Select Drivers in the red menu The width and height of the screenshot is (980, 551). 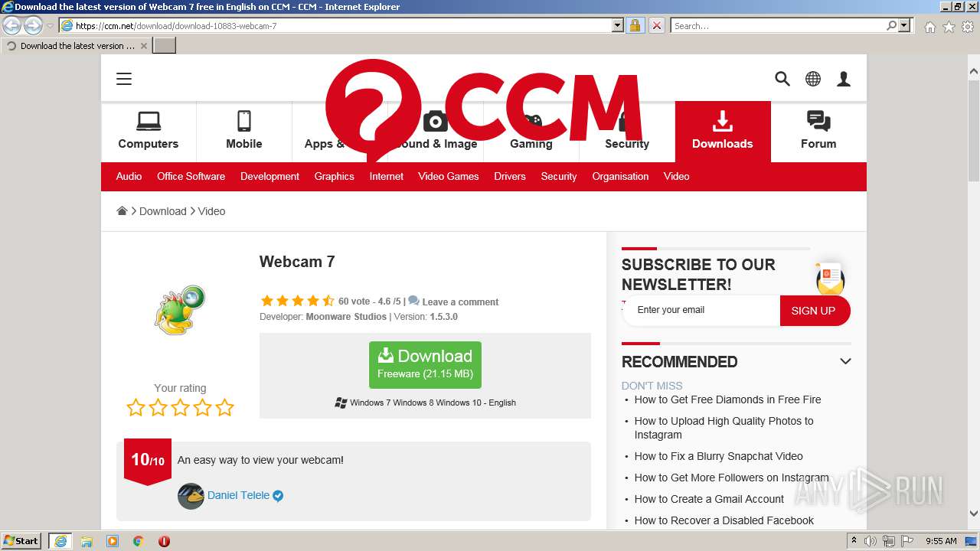(509, 176)
